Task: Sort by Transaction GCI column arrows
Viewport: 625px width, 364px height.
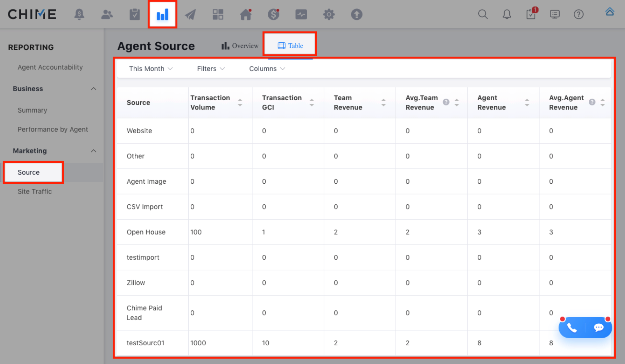Action: tap(311, 102)
